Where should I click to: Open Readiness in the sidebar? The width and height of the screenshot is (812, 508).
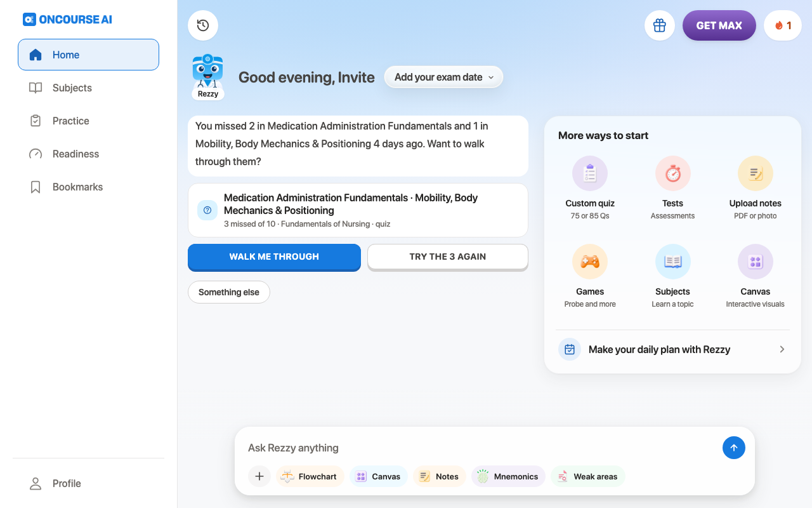point(88,154)
